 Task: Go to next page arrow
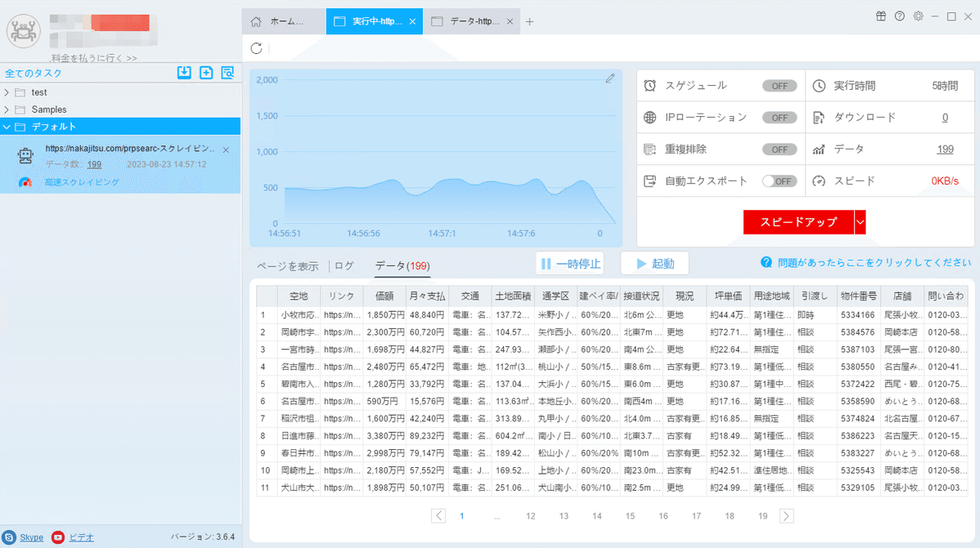tap(786, 515)
